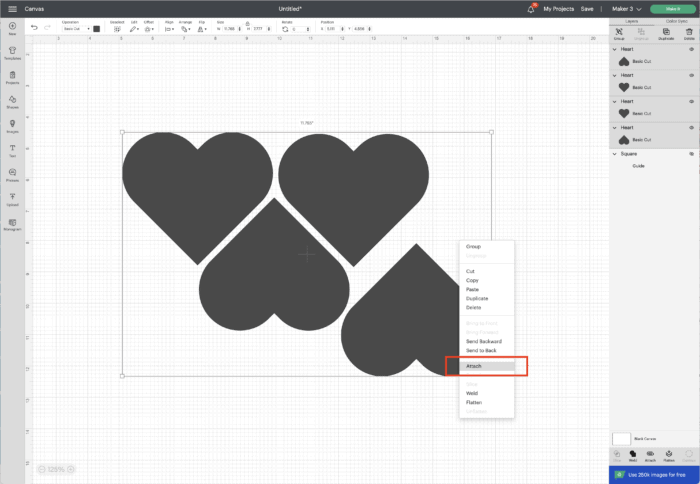Click the operation color swatch
Screen dimensions: 700x484
(96, 28)
